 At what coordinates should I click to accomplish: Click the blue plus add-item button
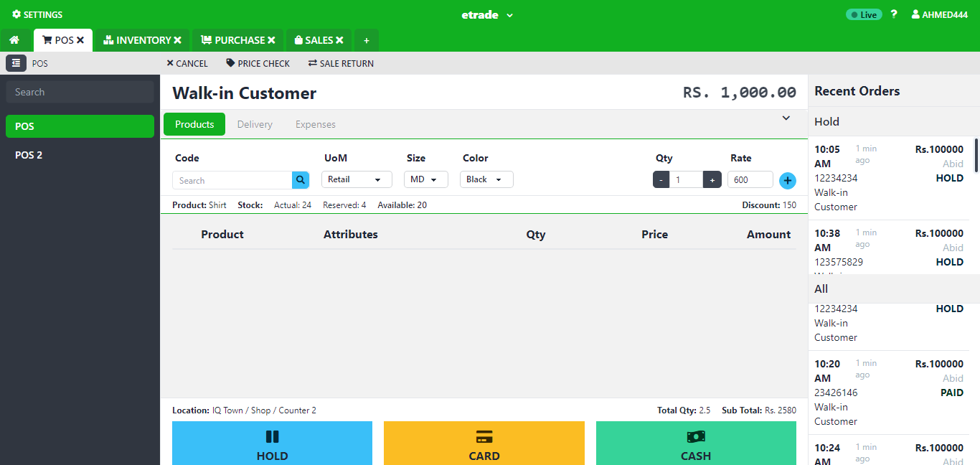(787, 181)
